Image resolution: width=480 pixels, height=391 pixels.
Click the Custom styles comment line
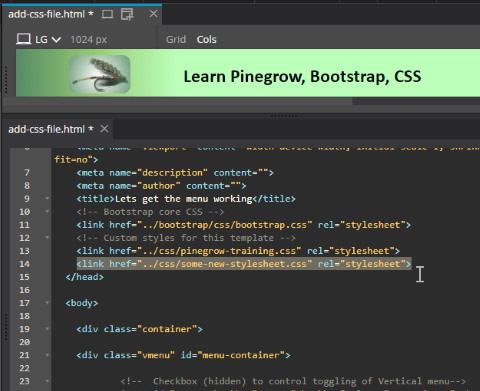pyautogui.click(x=186, y=238)
